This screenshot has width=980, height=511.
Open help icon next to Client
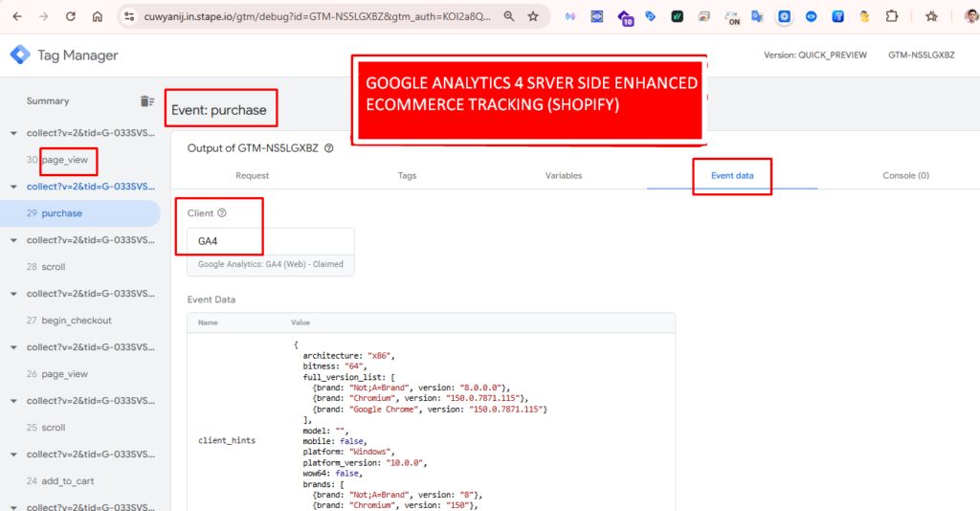pyautogui.click(x=222, y=213)
